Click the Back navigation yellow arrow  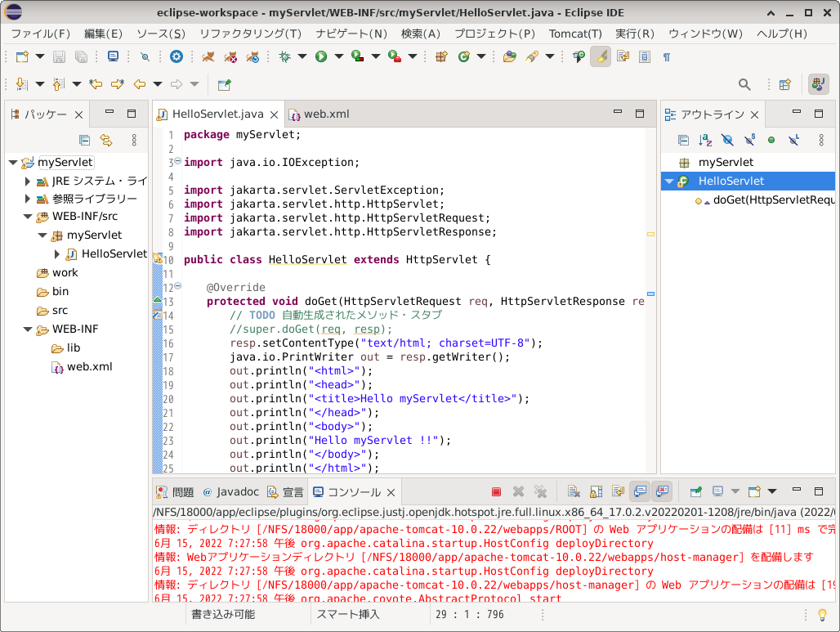point(140,84)
